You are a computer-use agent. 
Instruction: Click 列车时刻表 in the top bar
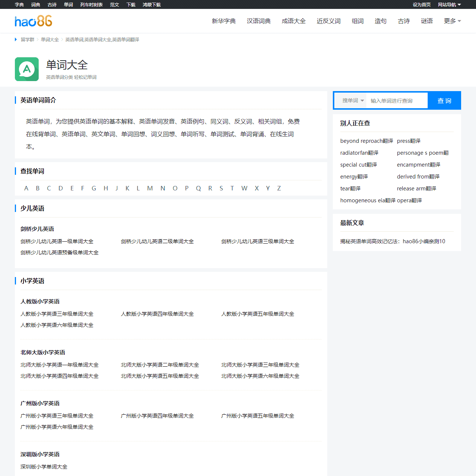click(91, 5)
